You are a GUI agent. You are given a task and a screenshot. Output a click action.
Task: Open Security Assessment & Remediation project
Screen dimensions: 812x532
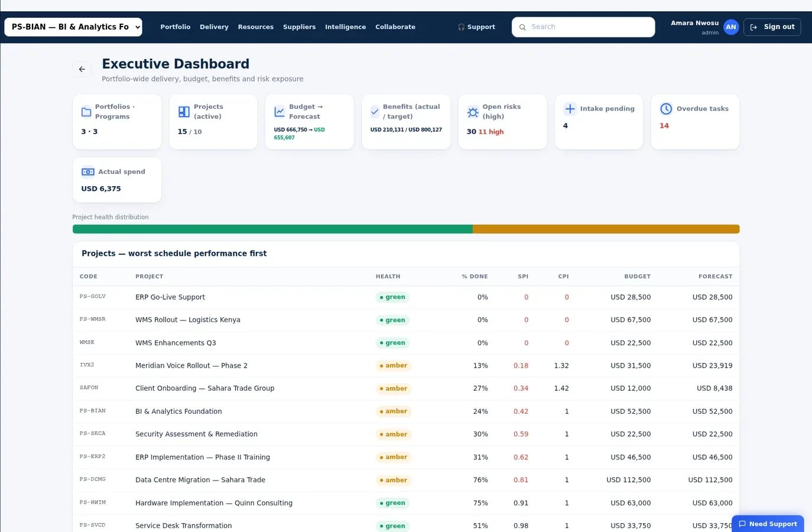(x=406, y=434)
